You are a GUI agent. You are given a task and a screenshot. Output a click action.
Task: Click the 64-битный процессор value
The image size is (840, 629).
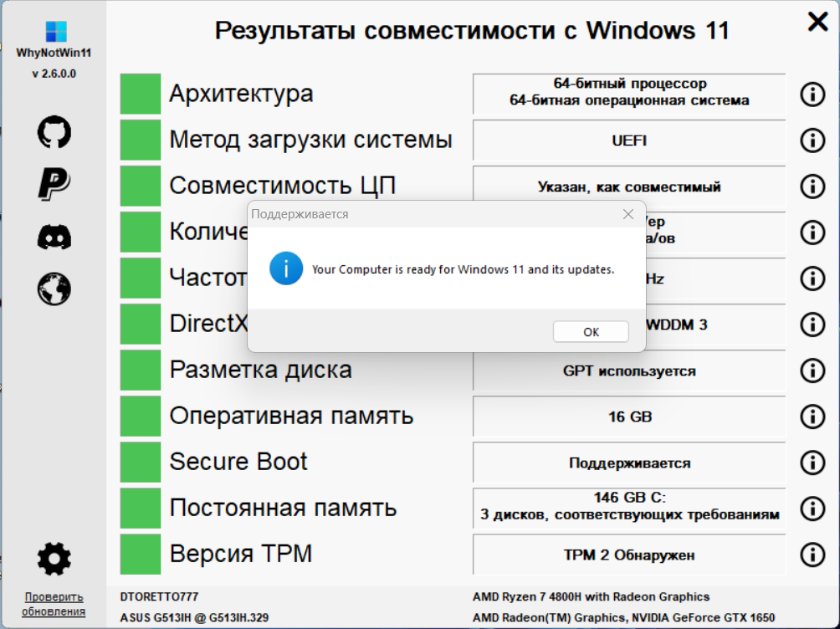pos(629,84)
